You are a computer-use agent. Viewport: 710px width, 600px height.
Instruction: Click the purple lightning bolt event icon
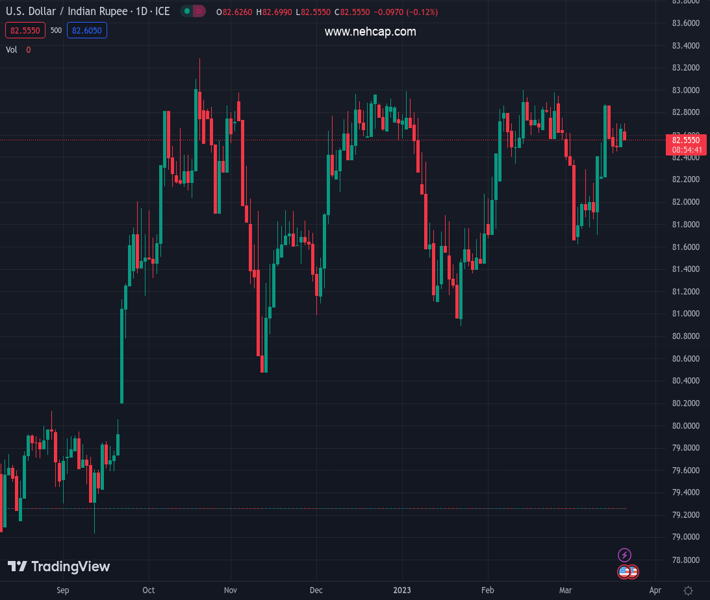pyautogui.click(x=625, y=555)
